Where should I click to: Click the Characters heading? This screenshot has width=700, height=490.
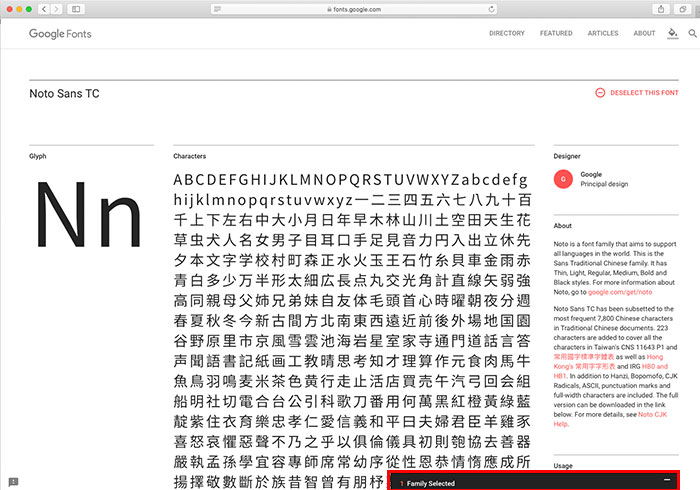(190, 156)
